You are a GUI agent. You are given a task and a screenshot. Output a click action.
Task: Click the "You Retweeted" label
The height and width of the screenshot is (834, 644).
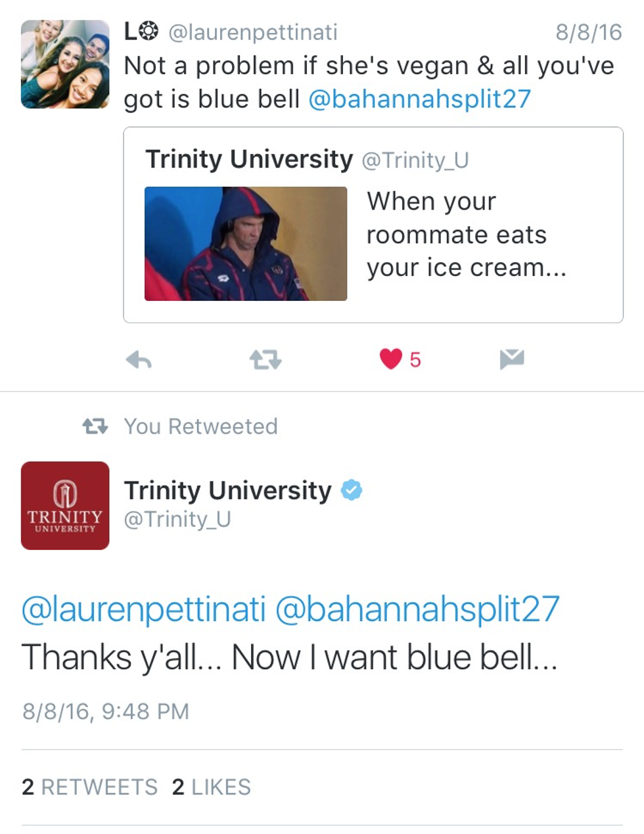point(201,427)
